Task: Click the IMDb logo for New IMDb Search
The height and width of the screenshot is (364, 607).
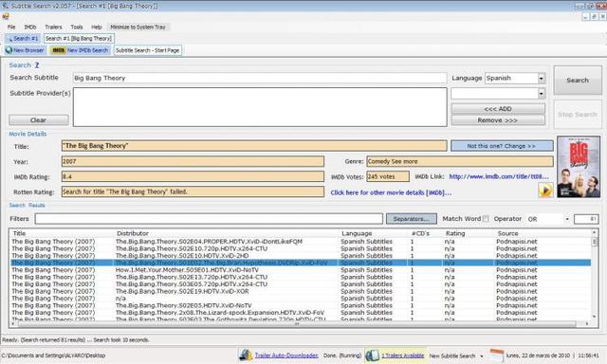Action: coord(59,50)
